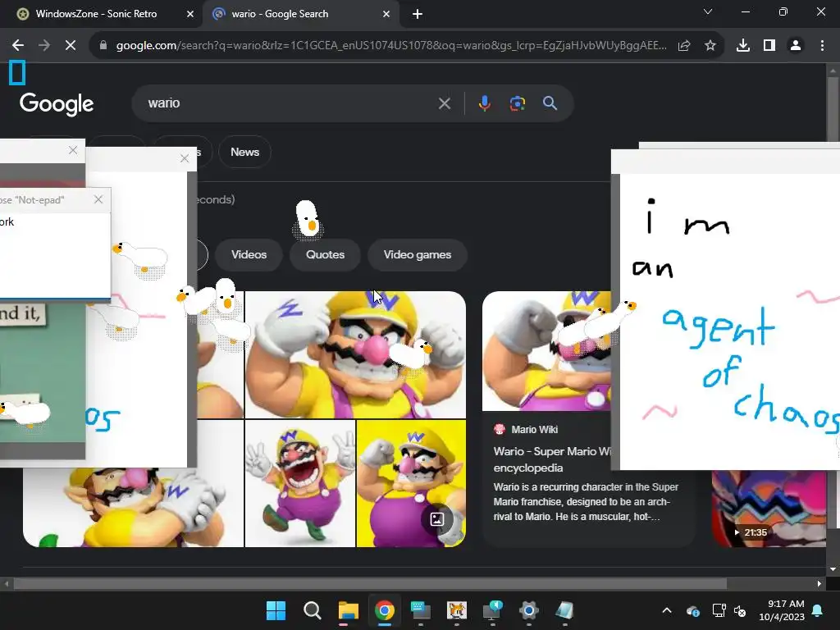
Task: Open the notepad-like taskbar app
Action: pos(564,610)
